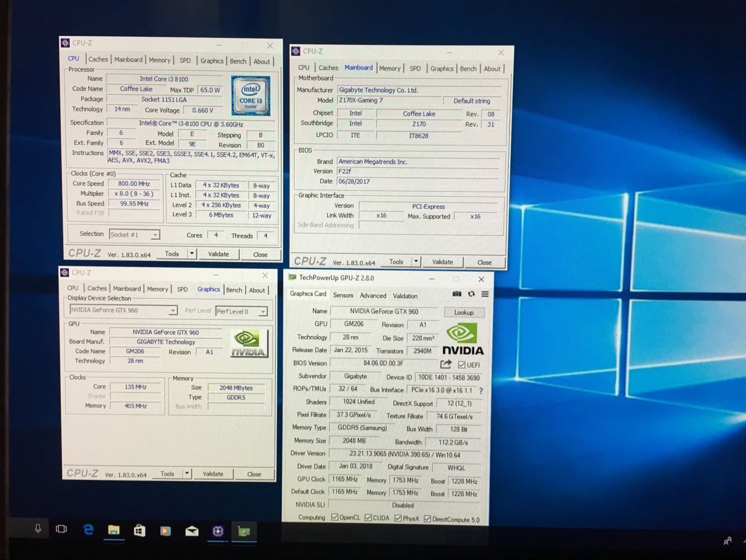Open the SPD tab in the mainboard CPU-Z window

pos(415,68)
